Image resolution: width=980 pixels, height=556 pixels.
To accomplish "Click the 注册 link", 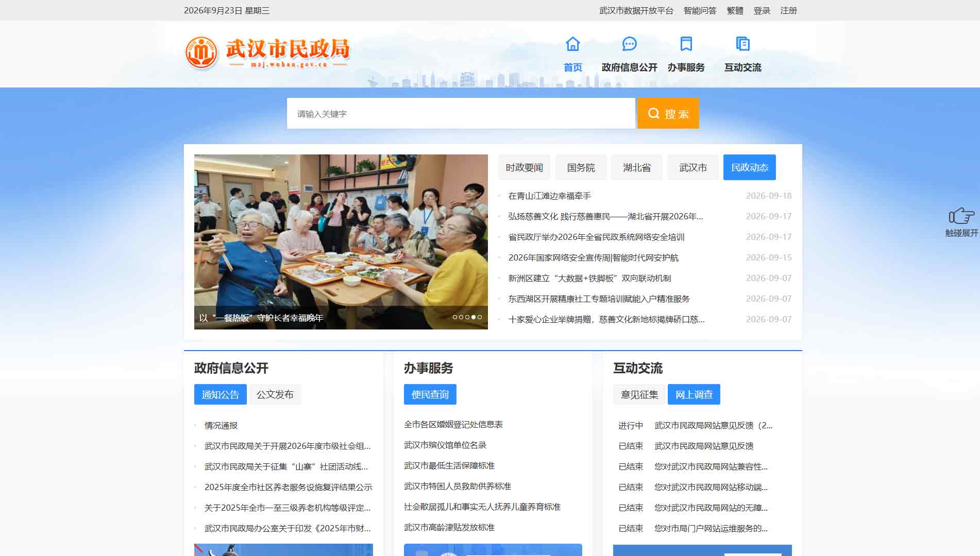I will pos(788,10).
